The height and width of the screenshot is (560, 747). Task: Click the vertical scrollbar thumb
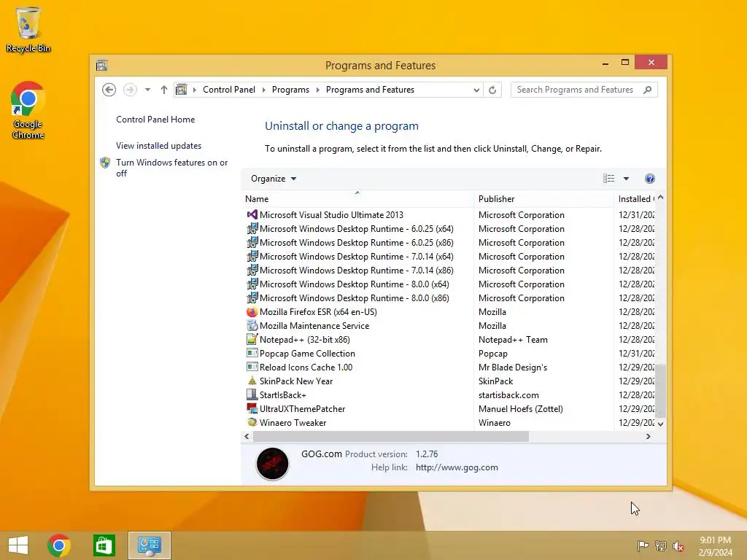pos(661,391)
